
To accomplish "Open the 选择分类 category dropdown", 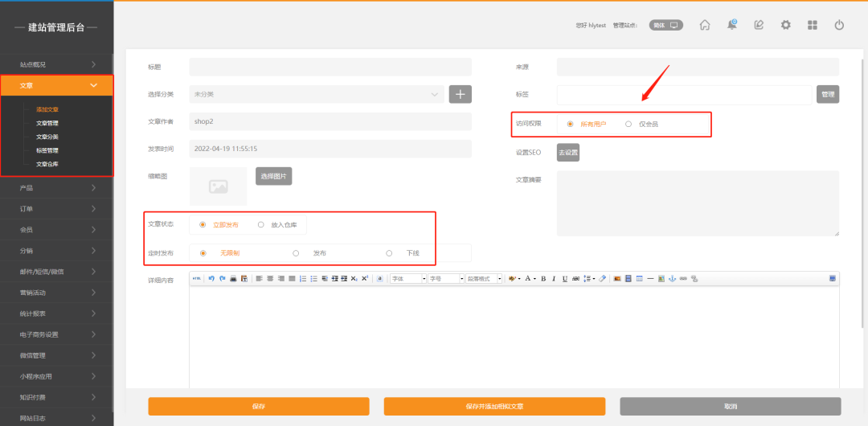I will pos(317,94).
